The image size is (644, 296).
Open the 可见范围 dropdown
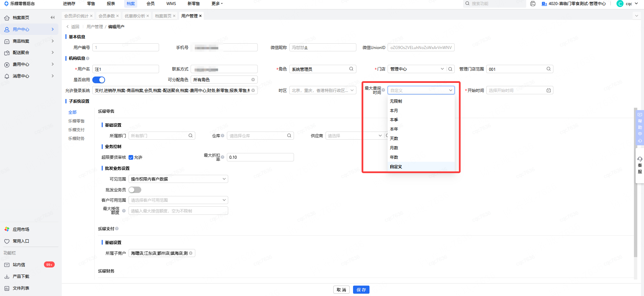(x=178, y=179)
